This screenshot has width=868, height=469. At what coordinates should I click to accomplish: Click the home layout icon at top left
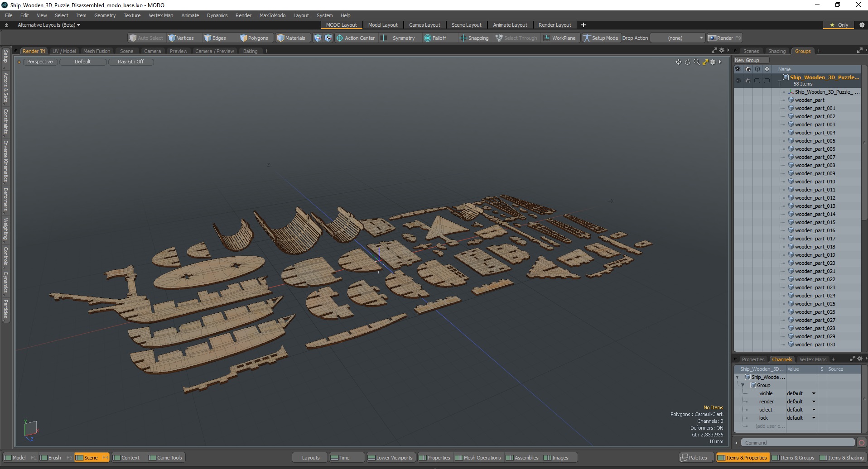[x=6, y=25]
